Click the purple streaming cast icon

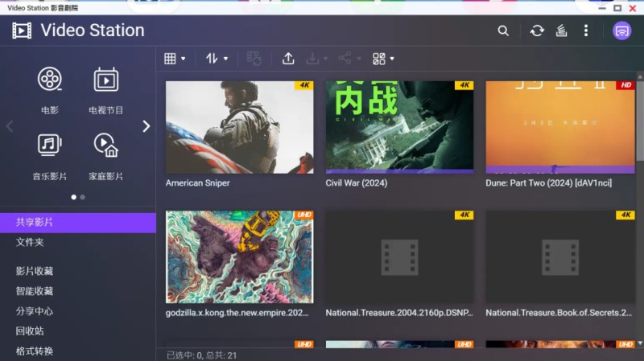point(621,31)
